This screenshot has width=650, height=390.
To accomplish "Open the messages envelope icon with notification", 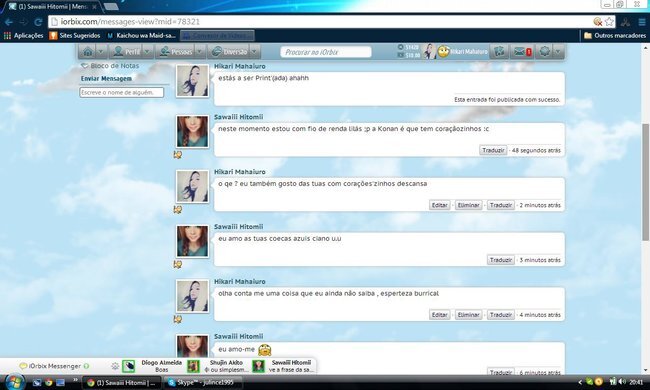I will tap(521, 52).
